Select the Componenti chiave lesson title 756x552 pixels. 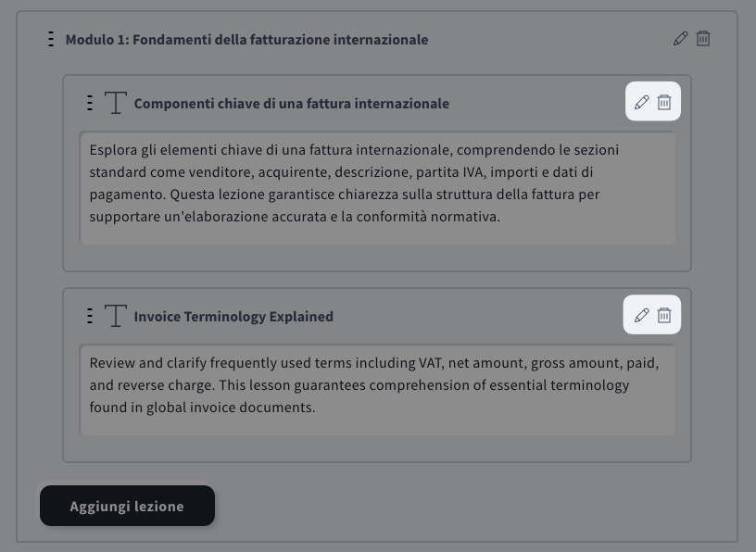tap(291, 104)
